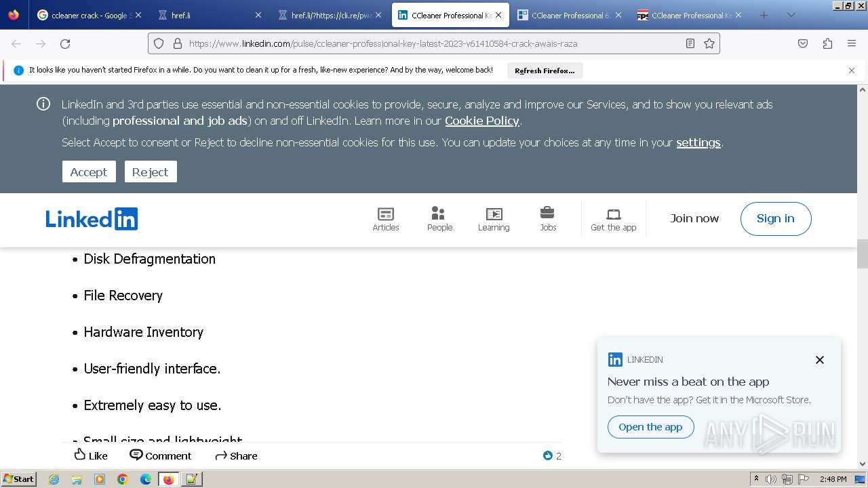Click the Like thumbs-up button
The height and width of the screenshot is (488, 868).
click(91, 455)
